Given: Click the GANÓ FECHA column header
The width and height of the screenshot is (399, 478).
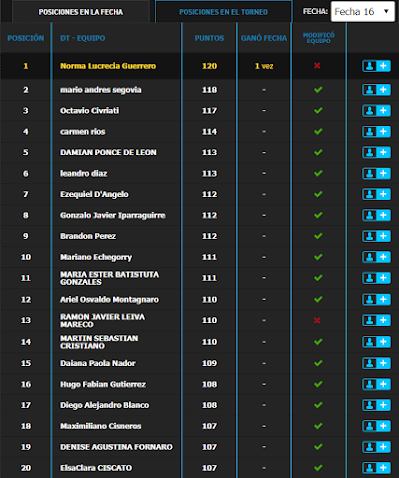Looking at the screenshot, I should [264, 38].
